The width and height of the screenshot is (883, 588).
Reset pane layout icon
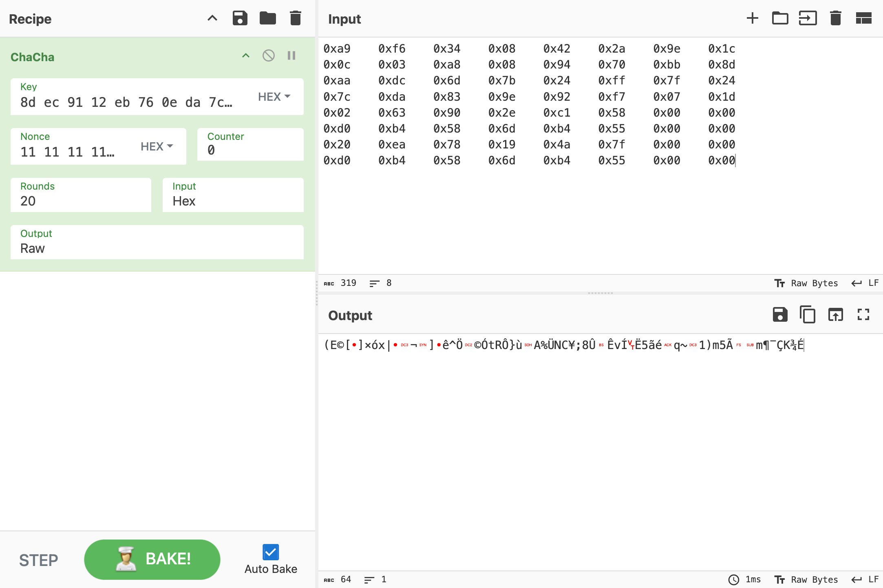[x=863, y=18]
